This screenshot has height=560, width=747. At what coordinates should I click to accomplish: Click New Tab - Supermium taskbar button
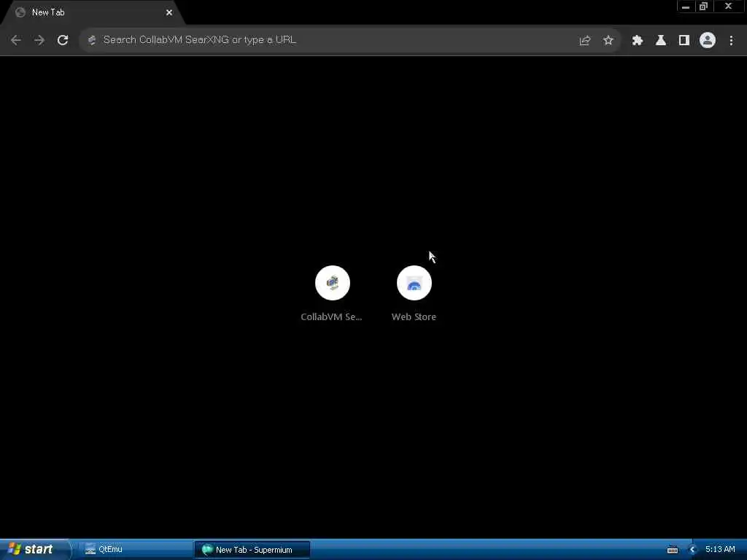click(252, 550)
